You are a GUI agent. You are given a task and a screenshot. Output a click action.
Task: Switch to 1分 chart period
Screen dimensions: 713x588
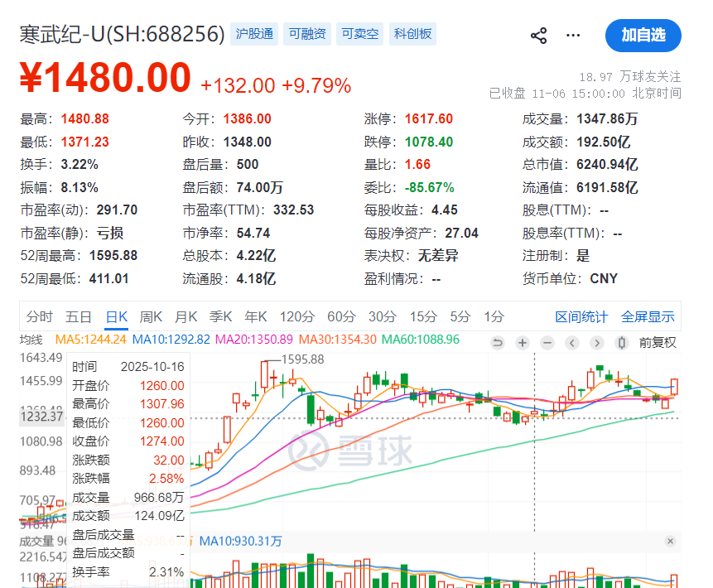coord(494,316)
